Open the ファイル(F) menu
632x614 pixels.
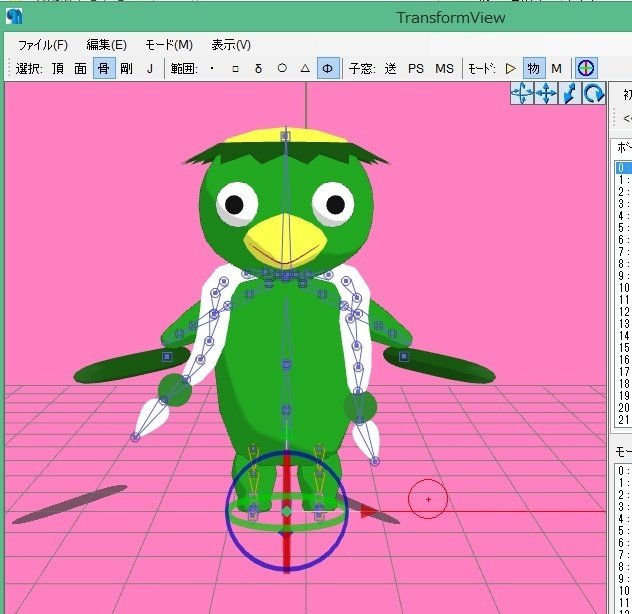[43, 45]
